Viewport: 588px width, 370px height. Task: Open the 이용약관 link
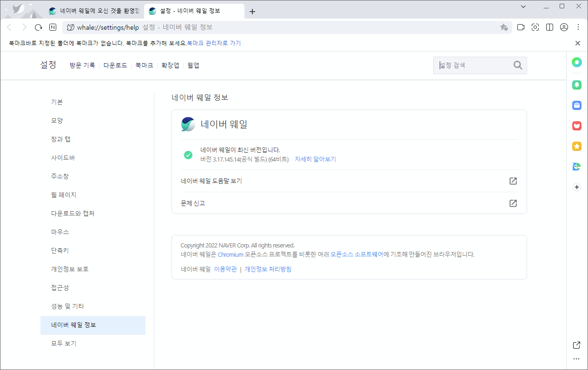[x=225, y=269]
